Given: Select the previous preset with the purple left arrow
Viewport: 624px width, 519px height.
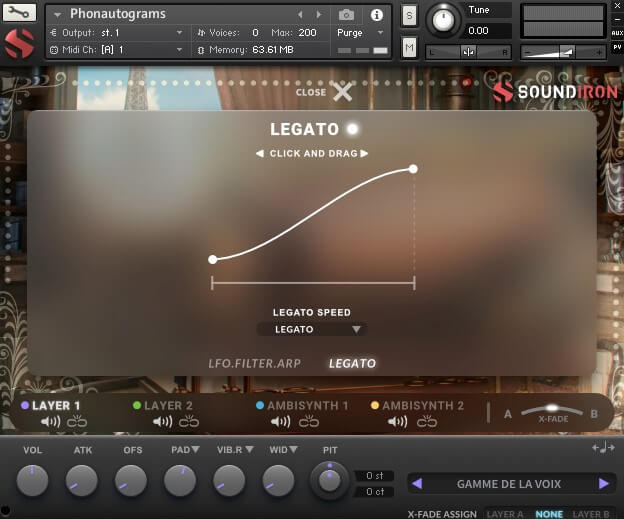Looking at the screenshot, I should 417,484.
